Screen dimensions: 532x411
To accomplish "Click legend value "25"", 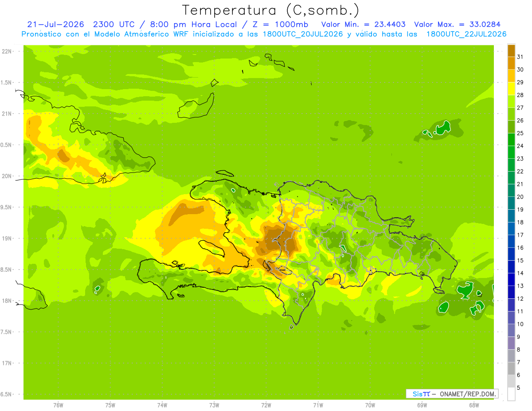I will tap(520, 133).
